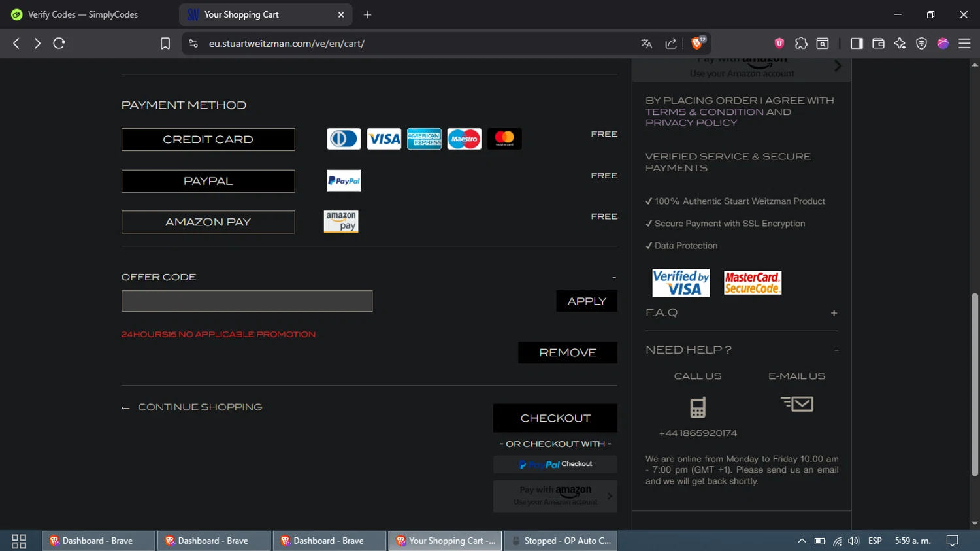Expand the F.A.Q section
The height and width of the screenshot is (551, 980).
(x=834, y=313)
